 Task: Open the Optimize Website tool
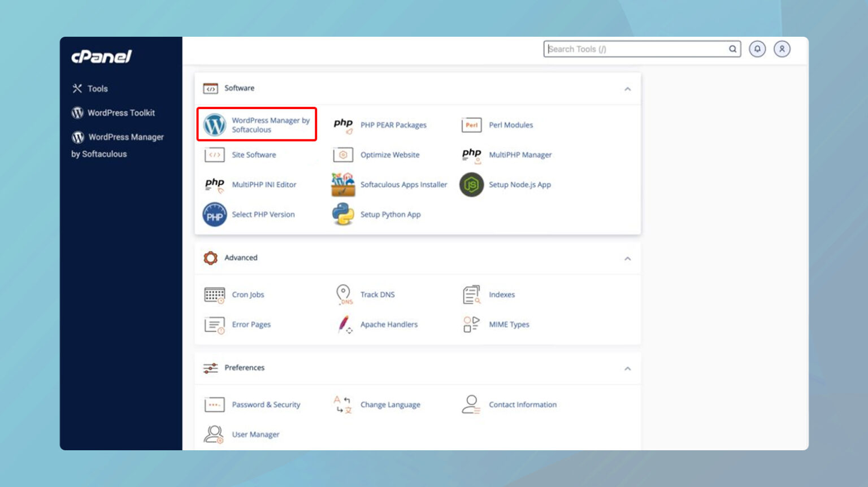(x=343, y=155)
